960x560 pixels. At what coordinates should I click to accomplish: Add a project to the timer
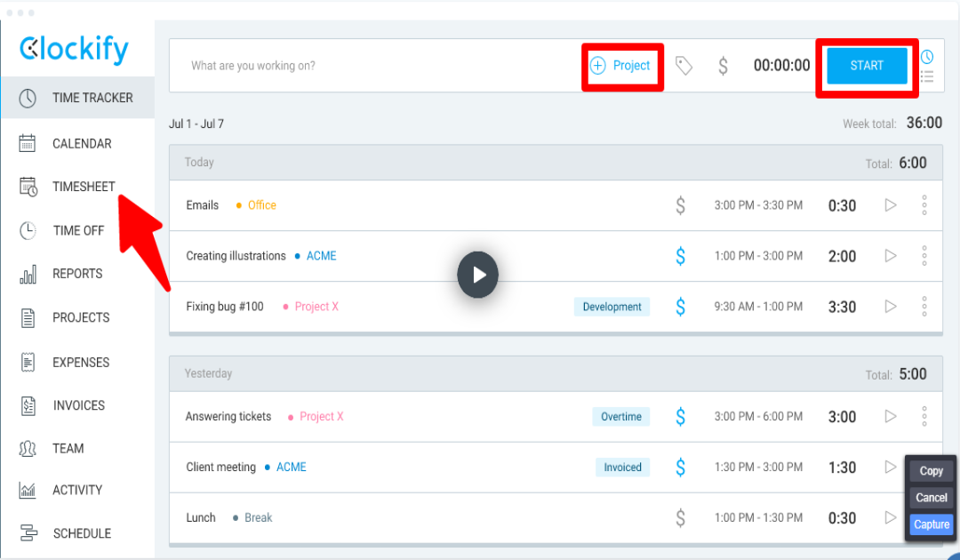[620, 66]
